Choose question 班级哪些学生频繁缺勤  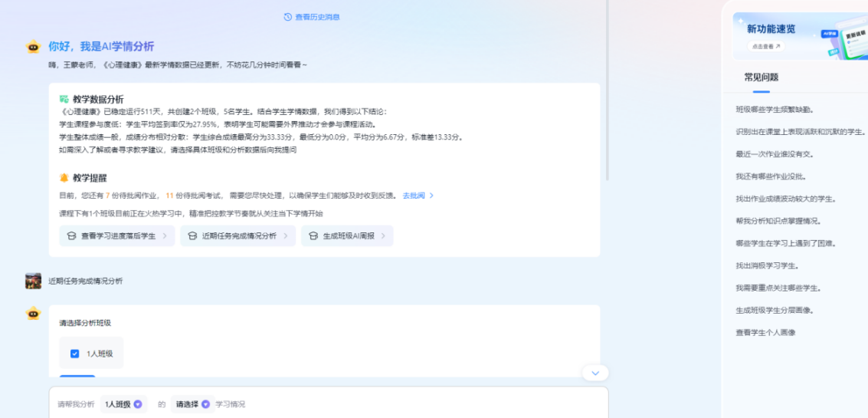[774, 110]
